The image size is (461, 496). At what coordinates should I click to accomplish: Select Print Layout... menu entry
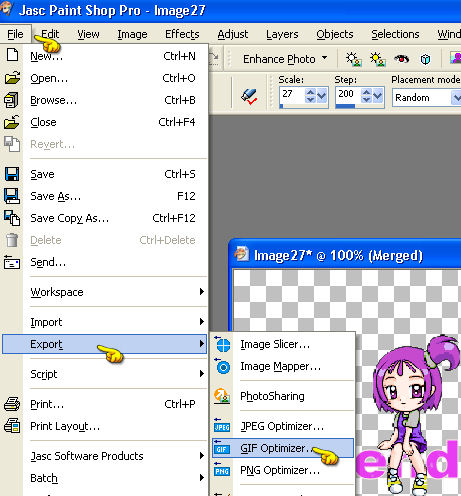[x=105, y=426]
